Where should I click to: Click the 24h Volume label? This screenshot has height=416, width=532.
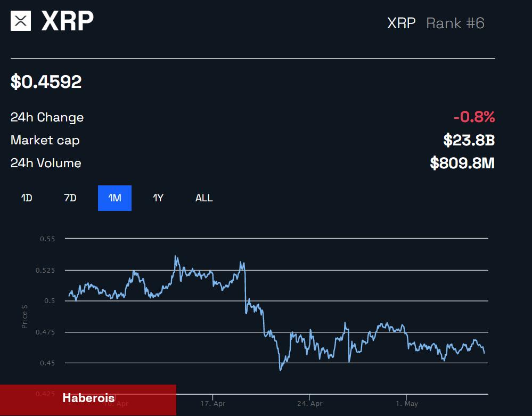click(x=46, y=163)
